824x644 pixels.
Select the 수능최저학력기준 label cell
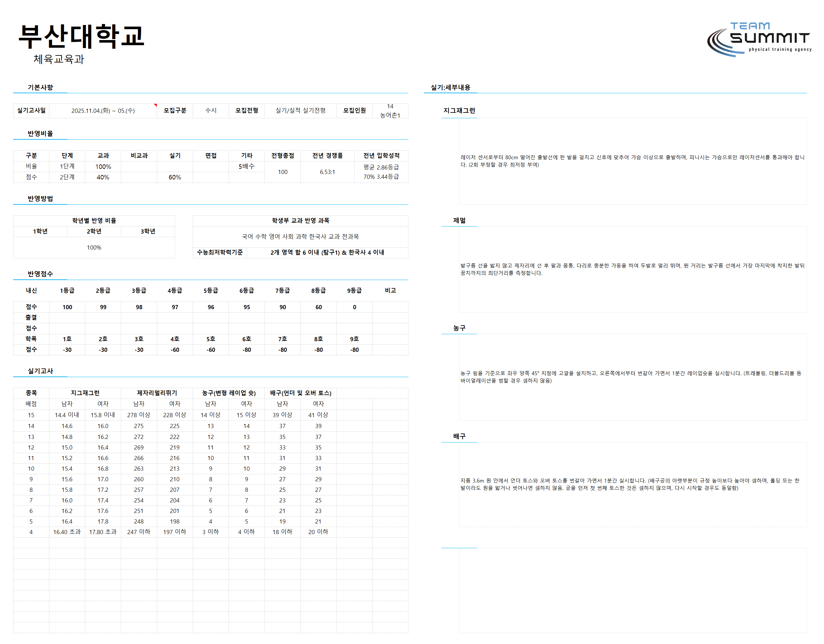[220, 252]
